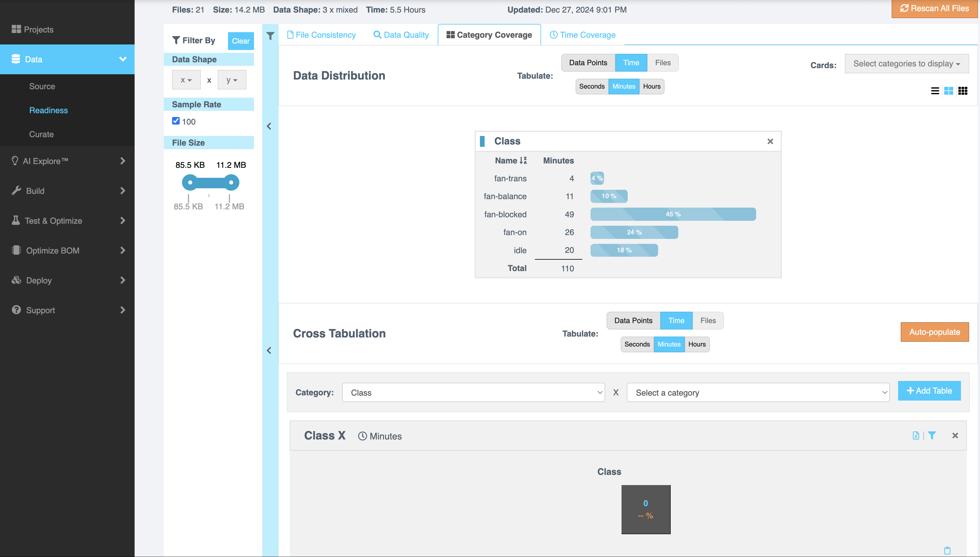Image resolution: width=980 pixels, height=557 pixels.
Task: Export Class X table to spreadsheet icon
Action: [x=916, y=435]
